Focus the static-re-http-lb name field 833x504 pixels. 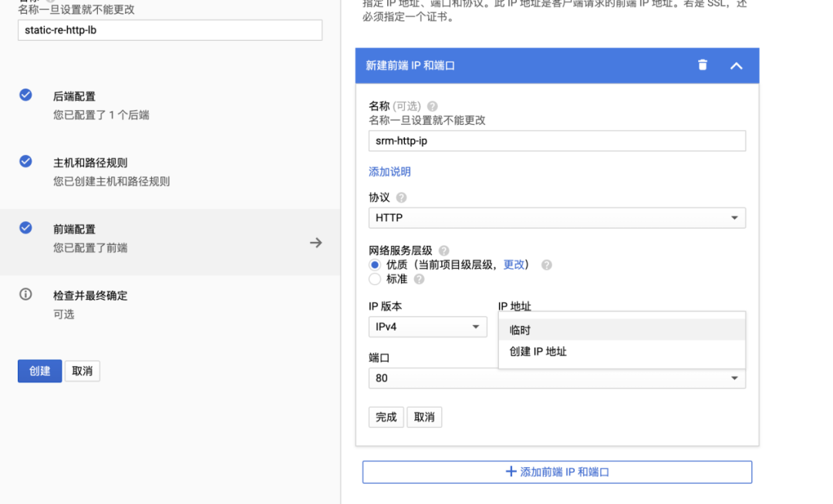pos(170,30)
